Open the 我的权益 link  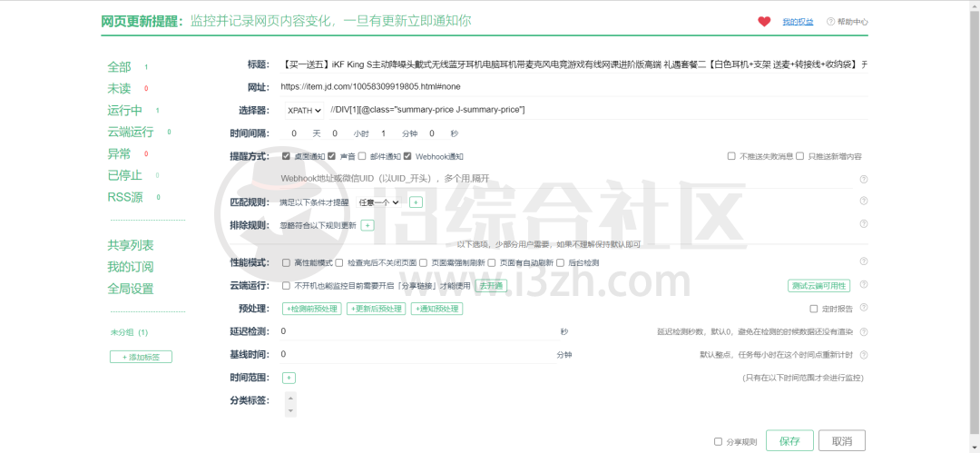(799, 21)
